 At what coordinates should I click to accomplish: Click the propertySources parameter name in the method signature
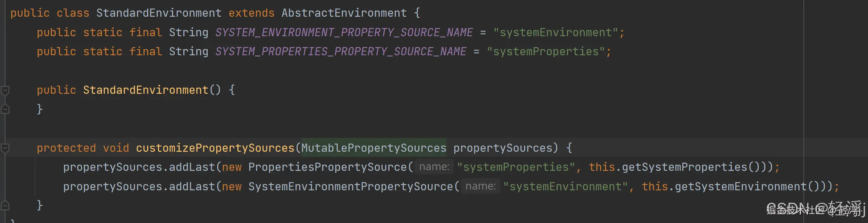coord(503,148)
